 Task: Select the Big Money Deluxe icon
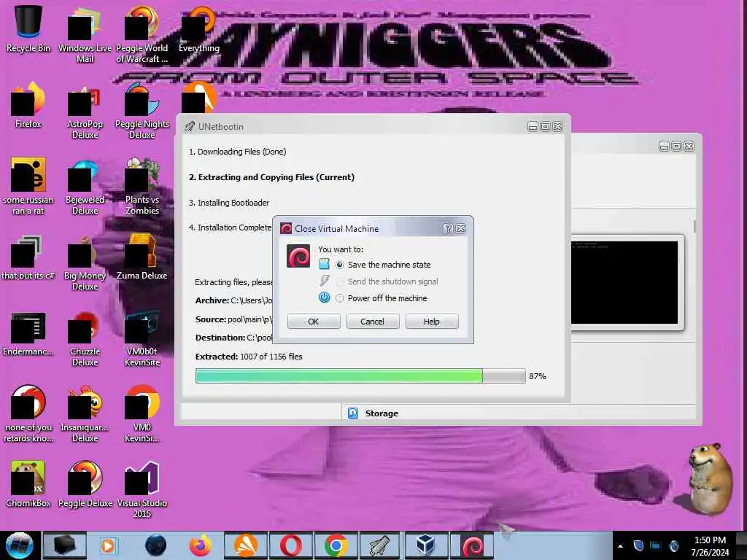[85, 262]
